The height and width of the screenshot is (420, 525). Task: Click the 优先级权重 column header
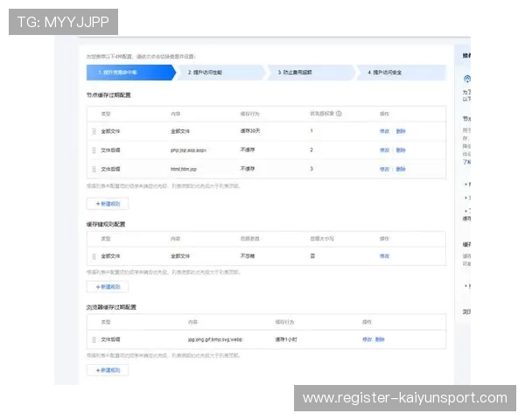tap(322, 114)
